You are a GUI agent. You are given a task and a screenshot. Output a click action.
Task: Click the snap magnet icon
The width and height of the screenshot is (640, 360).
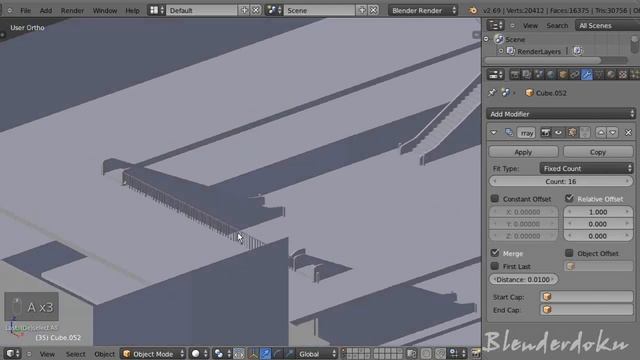[x=440, y=353]
